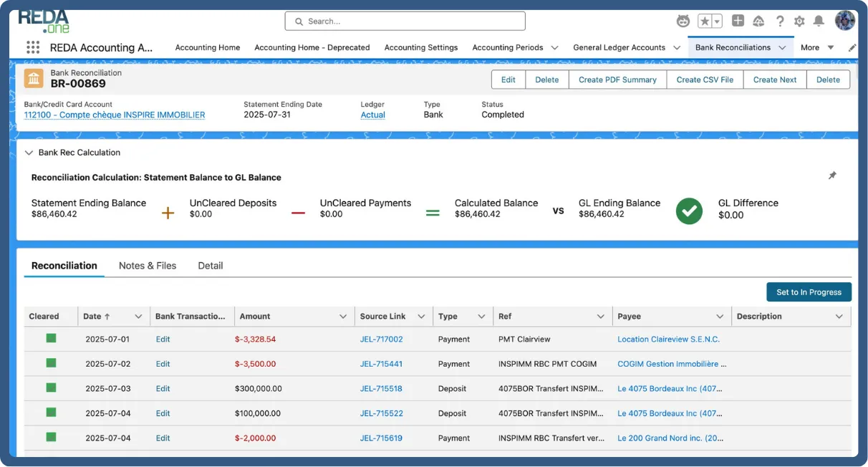Toggle cleared status on the 2025-07-04 $-2,000.00 payment
The width and height of the screenshot is (868, 467).
pyautogui.click(x=50, y=438)
